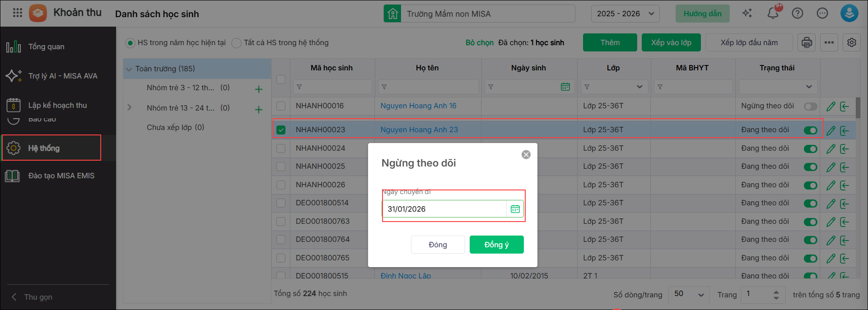
Task: Click the edit pencil for DEO001800514
Action: tap(831, 204)
